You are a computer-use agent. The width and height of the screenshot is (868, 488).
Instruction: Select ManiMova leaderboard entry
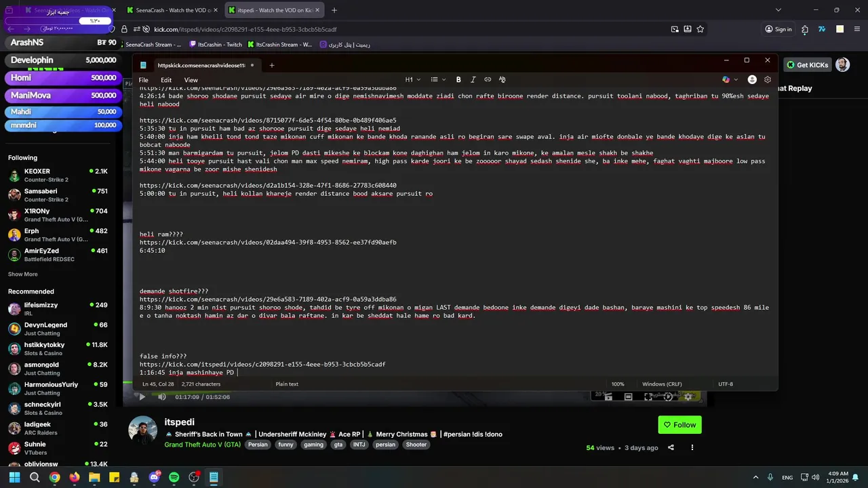click(63, 96)
